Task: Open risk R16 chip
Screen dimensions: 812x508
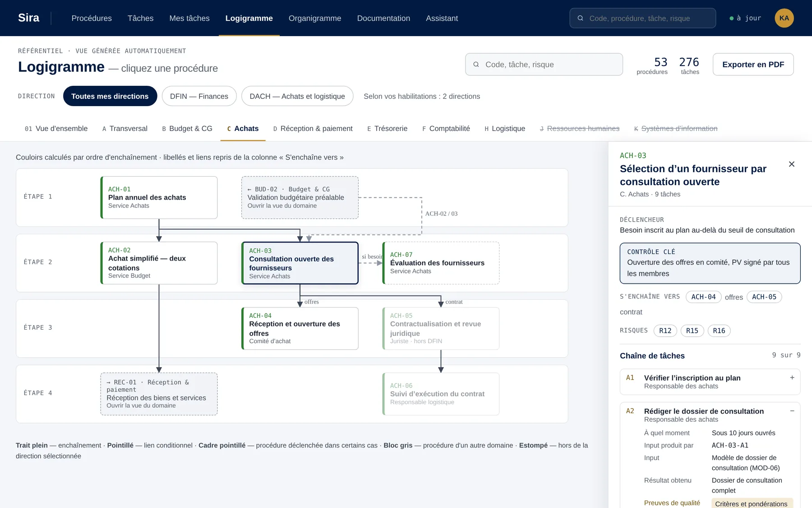Action: point(719,331)
